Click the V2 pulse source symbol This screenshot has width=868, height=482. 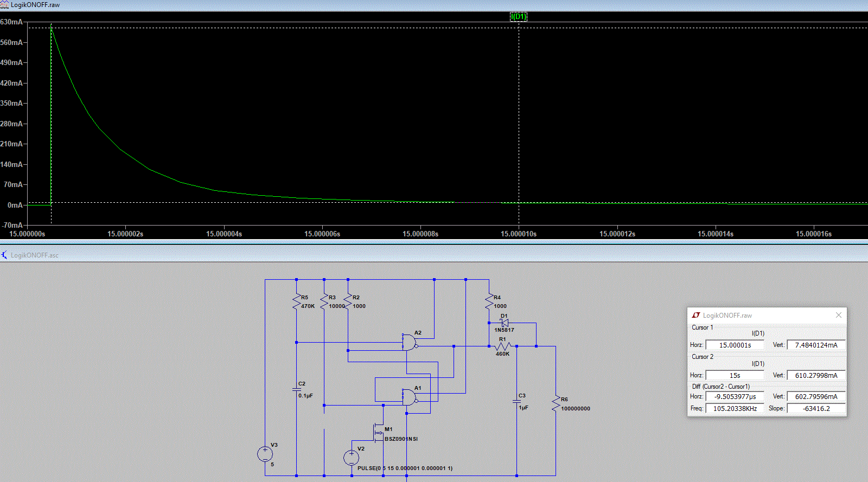point(351,458)
